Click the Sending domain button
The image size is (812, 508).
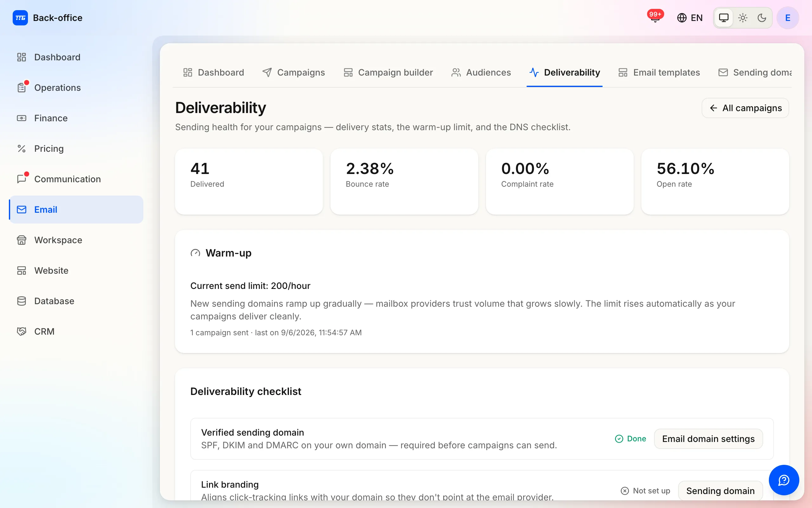pyautogui.click(x=720, y=491)
